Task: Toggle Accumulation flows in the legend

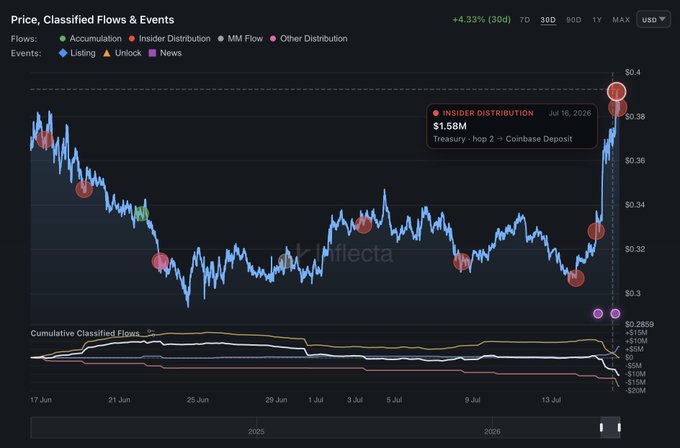Action: [x=90, y=39]
